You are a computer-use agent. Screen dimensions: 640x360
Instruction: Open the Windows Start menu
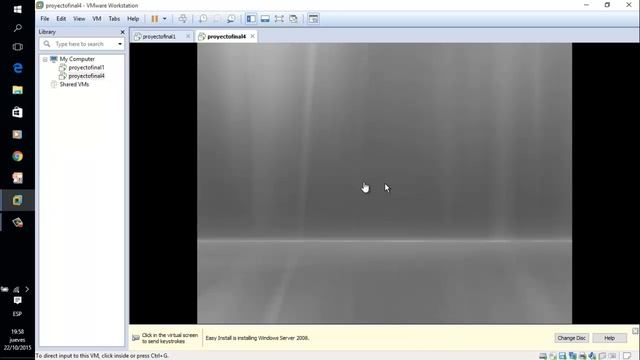click(x=17, y=9)
